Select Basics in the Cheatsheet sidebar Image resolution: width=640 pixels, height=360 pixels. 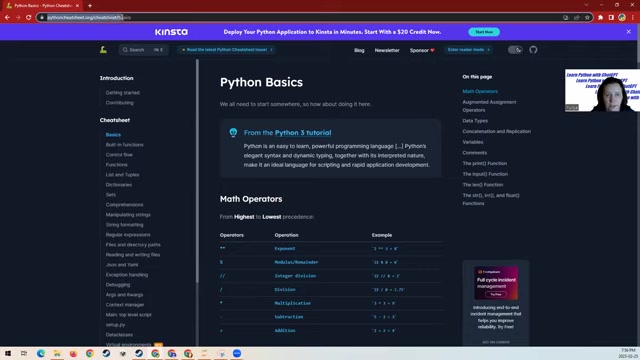[x=113, y=135]
